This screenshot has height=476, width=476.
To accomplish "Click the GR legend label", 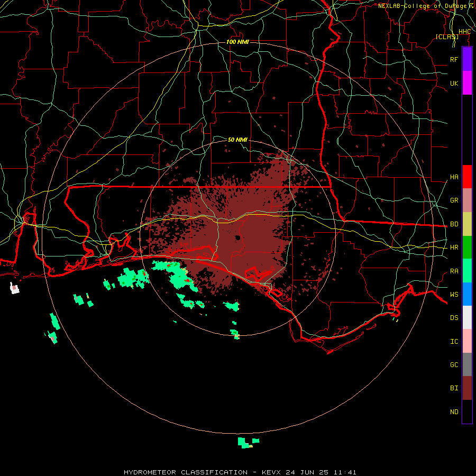I will [x=454, y=200].
